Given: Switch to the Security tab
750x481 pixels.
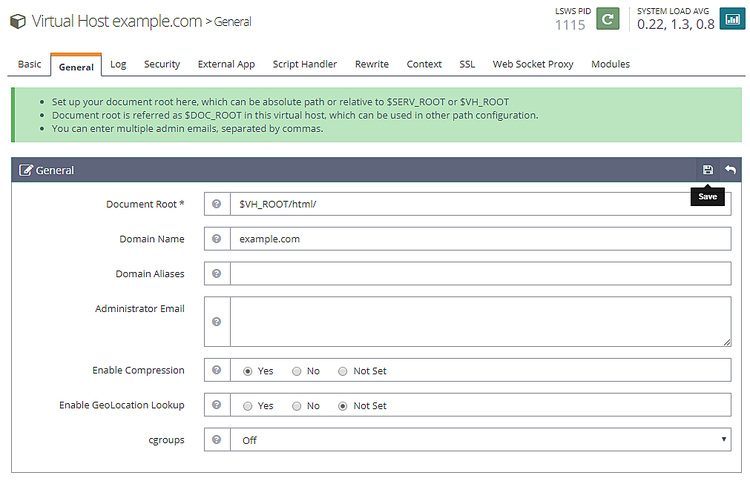Looking at the screenshot, I should point(162,64).
